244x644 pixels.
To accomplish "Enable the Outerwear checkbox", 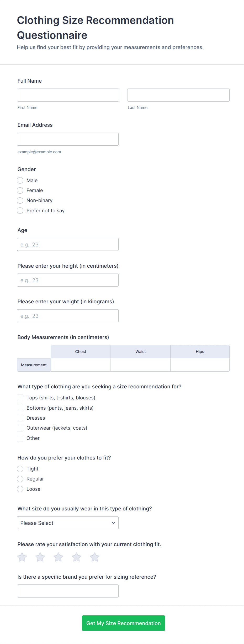I will [20, 428].
